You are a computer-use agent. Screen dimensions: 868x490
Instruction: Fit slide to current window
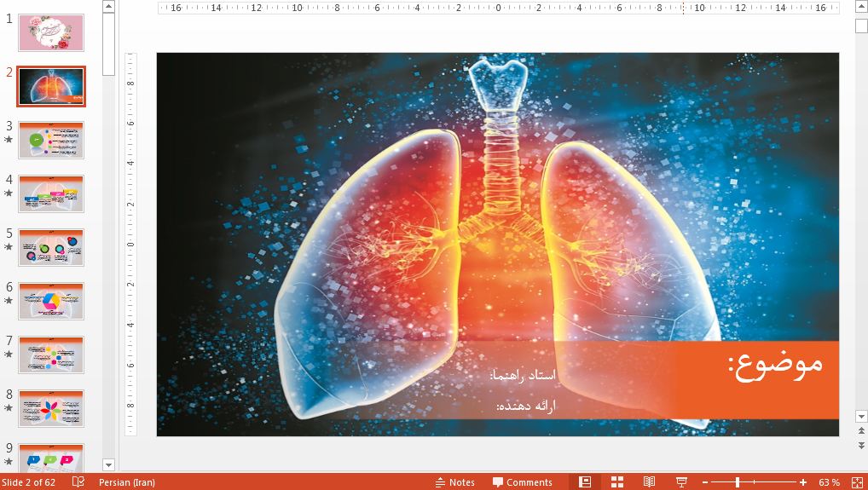click(x=858, y=482)
